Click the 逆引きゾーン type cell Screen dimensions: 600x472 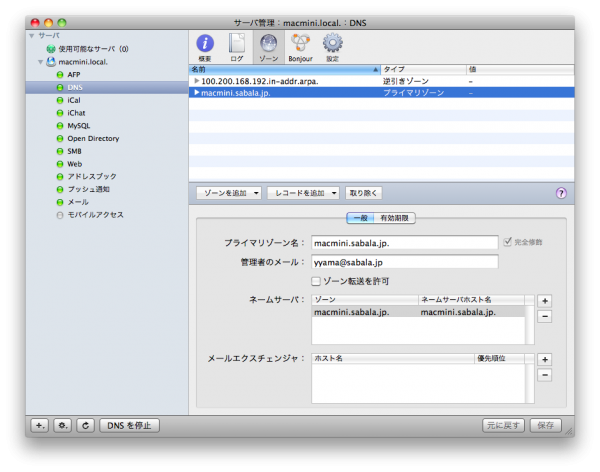coord(406,81)
